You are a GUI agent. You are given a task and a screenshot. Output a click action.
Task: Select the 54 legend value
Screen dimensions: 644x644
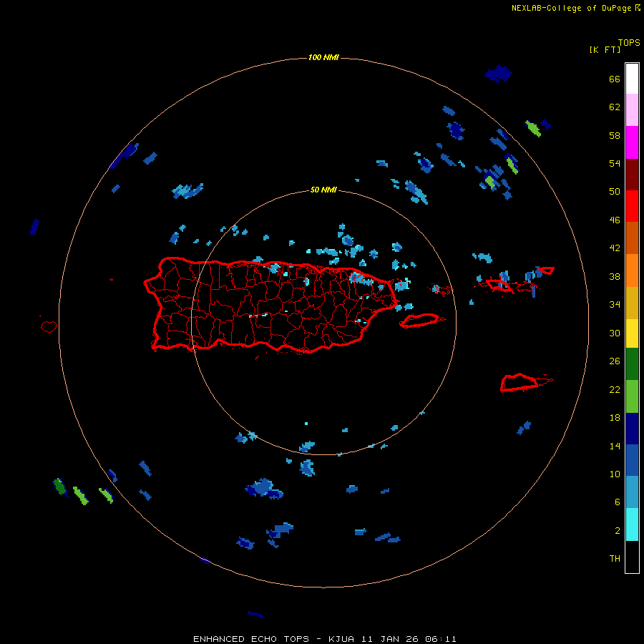pos(615,163)
